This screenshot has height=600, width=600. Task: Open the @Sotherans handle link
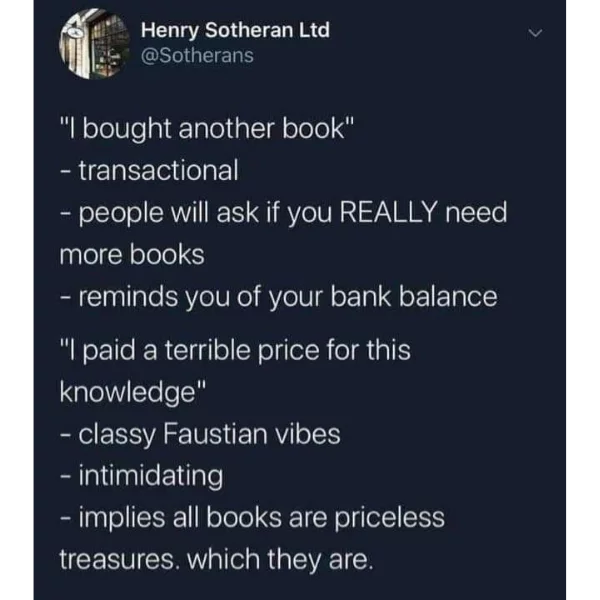(x=197, y=56)
